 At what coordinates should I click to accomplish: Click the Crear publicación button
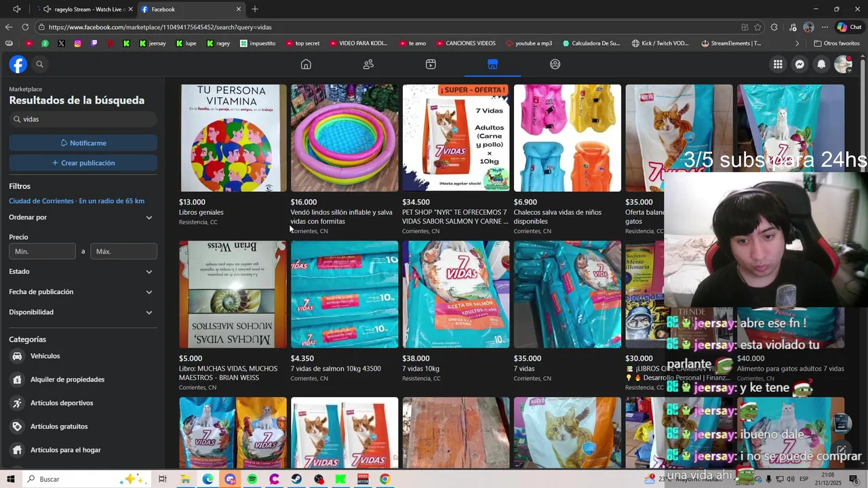[83, 163]
